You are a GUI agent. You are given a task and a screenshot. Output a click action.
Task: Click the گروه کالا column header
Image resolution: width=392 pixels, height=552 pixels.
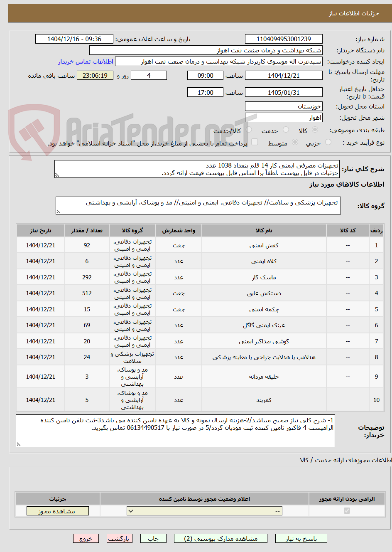[132, 230]
